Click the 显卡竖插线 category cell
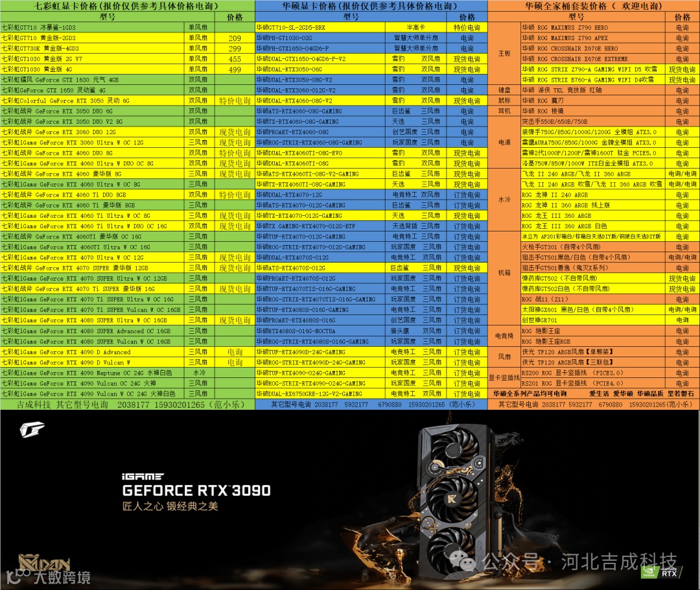 pyautogui.click(x=504, y=378)
